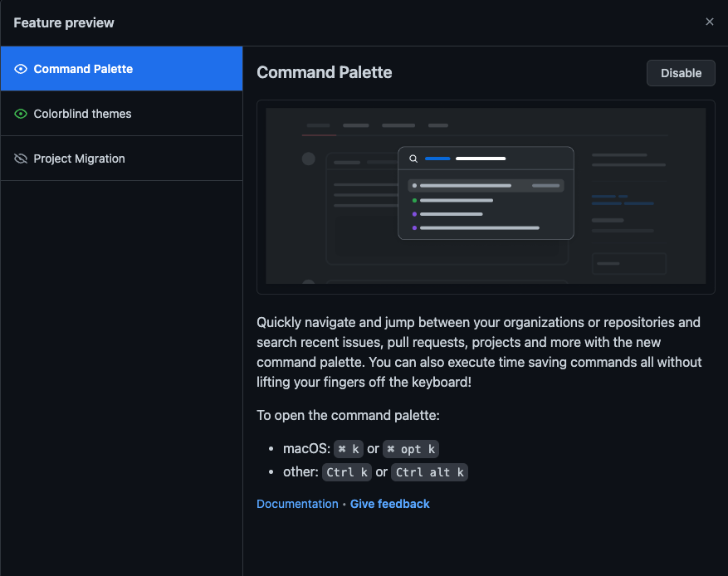Click the search magnifier icon in preview image
This screenshot has width=728, height=576.
pyautogui.click(x=413, y=159)
